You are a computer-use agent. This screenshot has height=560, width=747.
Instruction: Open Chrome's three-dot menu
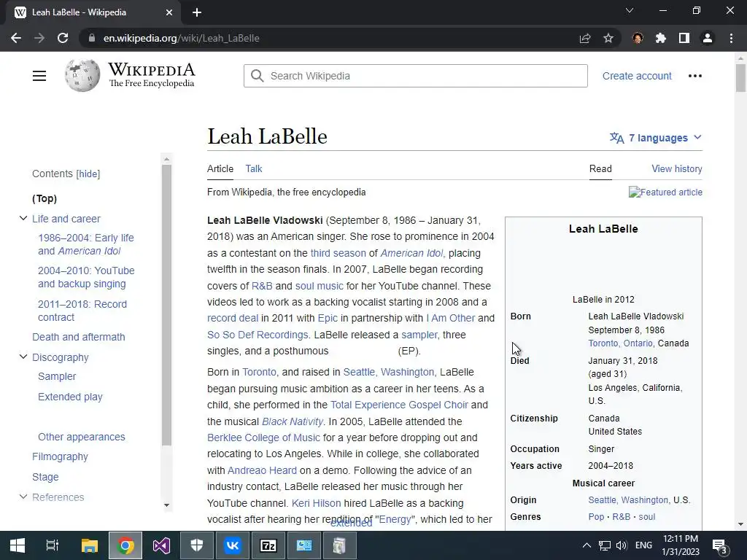(x=731, y=38)
